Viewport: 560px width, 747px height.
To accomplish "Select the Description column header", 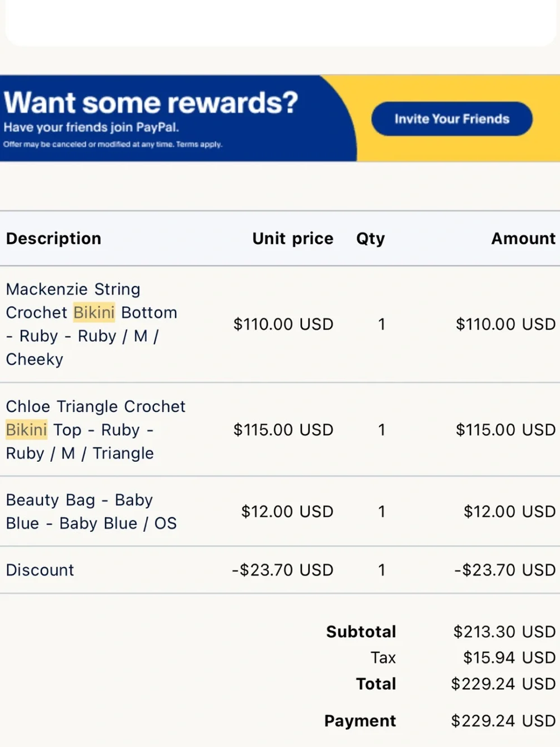I will [x=54, y=239].
